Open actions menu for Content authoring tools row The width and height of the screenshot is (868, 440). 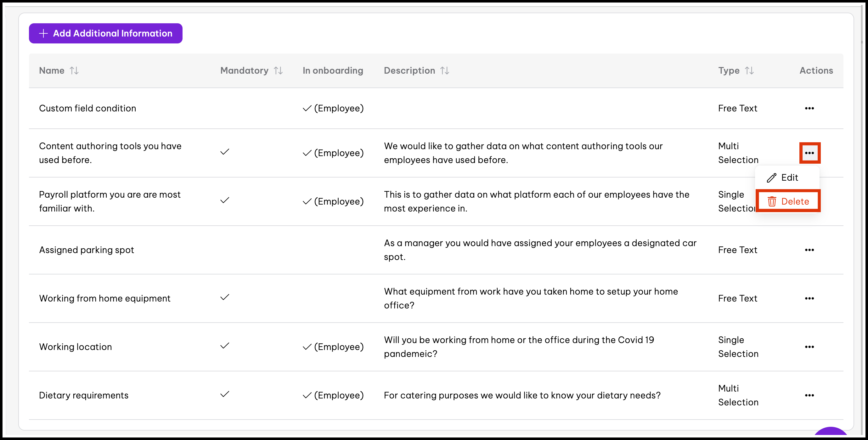click(809, 153)
